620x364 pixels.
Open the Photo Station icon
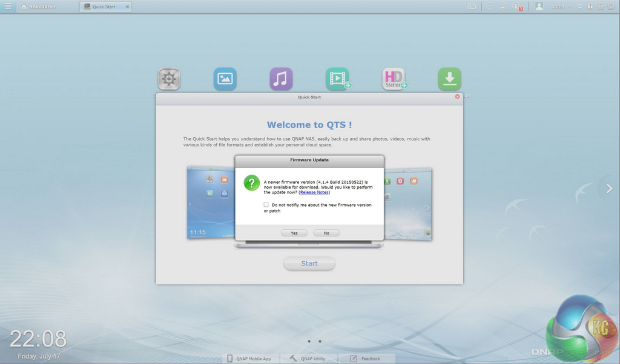coord(225,79)
